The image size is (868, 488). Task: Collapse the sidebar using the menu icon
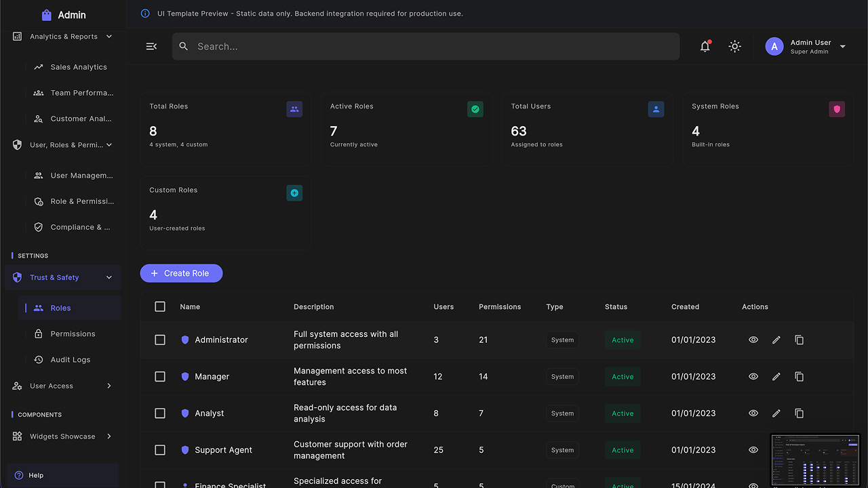(x=151, y=46)
